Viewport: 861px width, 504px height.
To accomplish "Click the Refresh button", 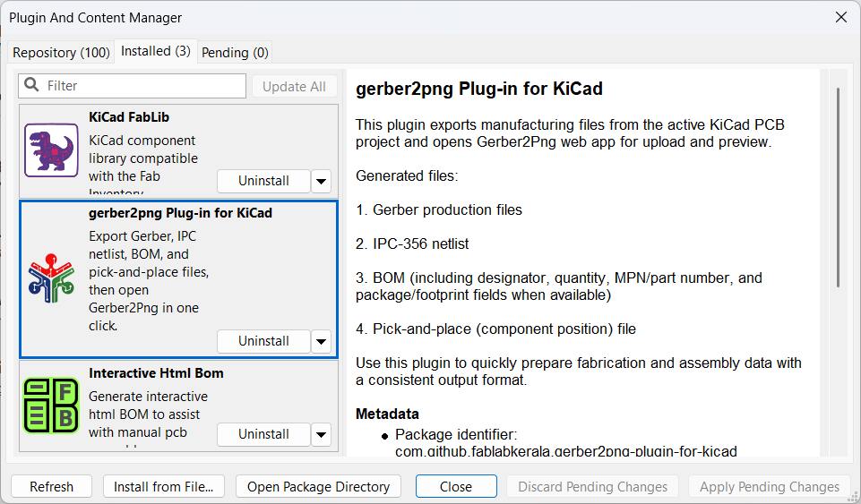I will [51, 486].
